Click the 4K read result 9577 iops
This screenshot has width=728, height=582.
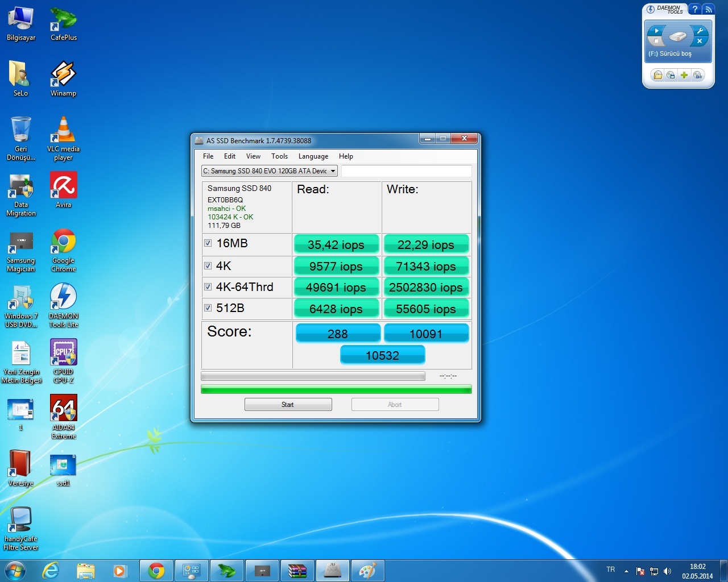coord(336,266)
